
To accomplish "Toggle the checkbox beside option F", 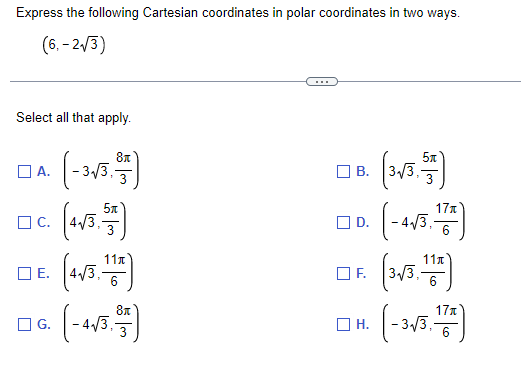I will click(343, 273).
